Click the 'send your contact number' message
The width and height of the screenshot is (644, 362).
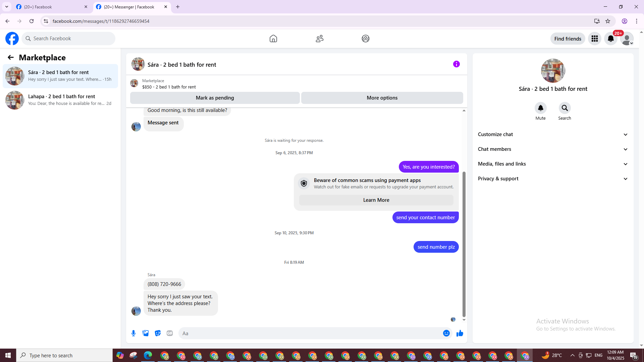tap(426, 218)
